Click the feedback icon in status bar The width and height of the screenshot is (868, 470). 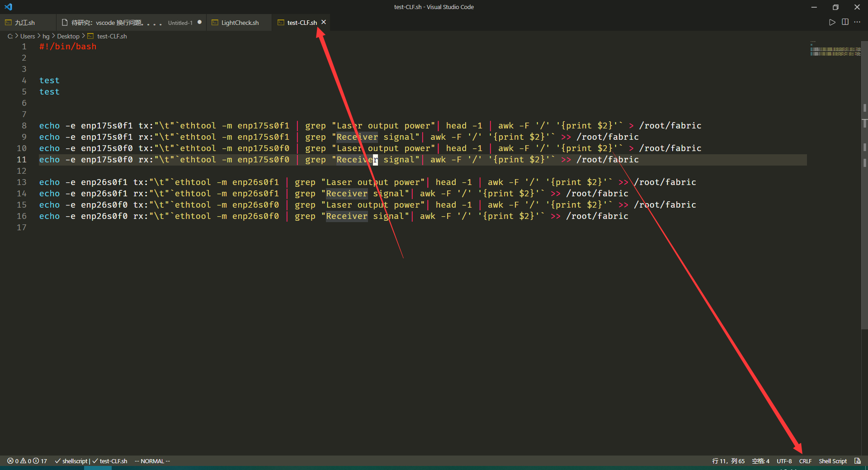tap(857, 461)
